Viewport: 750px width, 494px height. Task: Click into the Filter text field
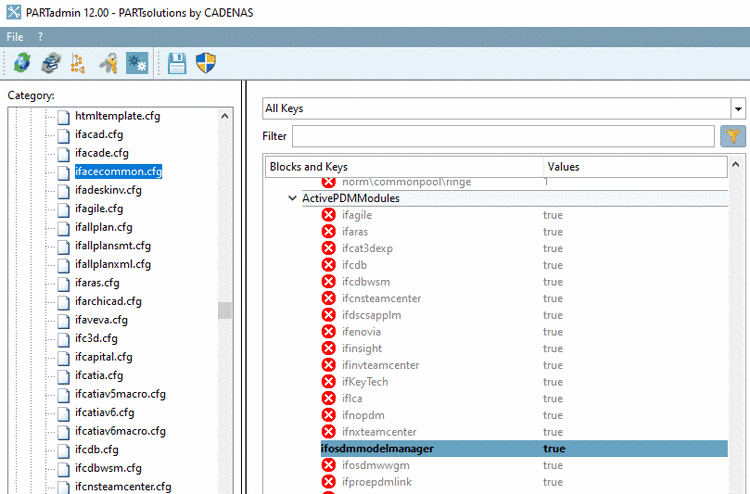[503, 136]
